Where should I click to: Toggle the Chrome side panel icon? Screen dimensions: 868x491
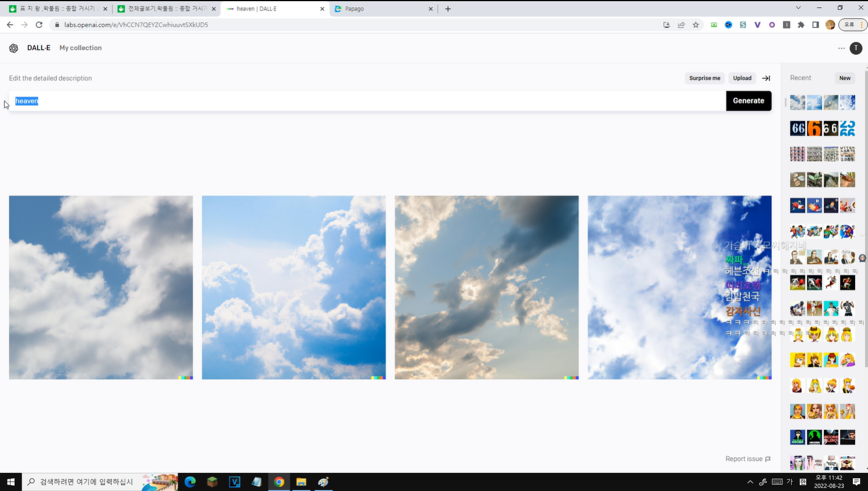pos(816,25)
